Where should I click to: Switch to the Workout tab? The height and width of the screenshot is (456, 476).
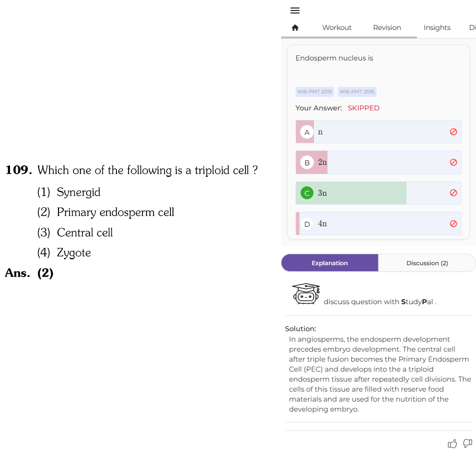336,27
